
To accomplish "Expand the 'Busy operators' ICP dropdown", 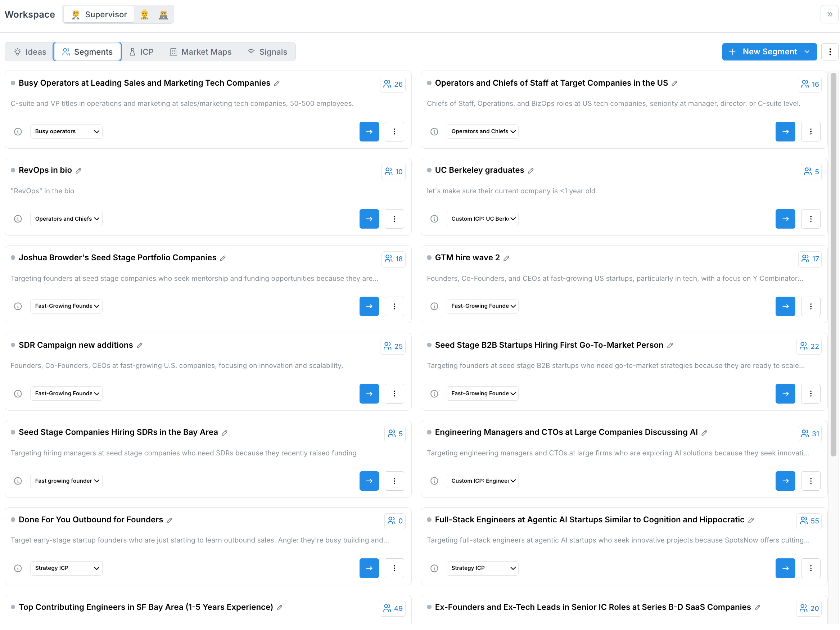I will tap(67, 131).
